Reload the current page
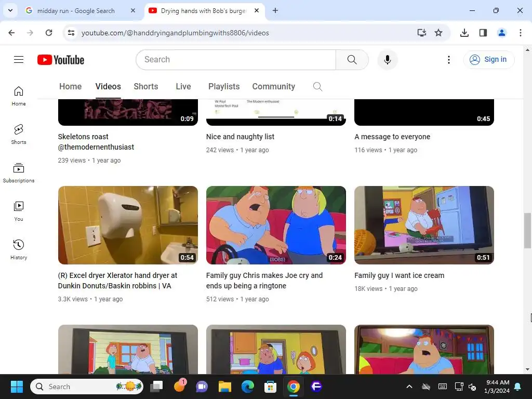Screen dimensions: 532x399 pos(49,33)
